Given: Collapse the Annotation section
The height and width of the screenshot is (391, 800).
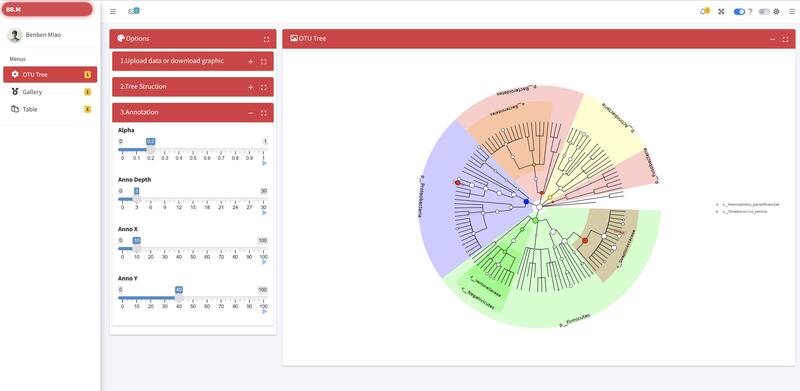Looking at the screenshot, I should click(x=251, y=113).
